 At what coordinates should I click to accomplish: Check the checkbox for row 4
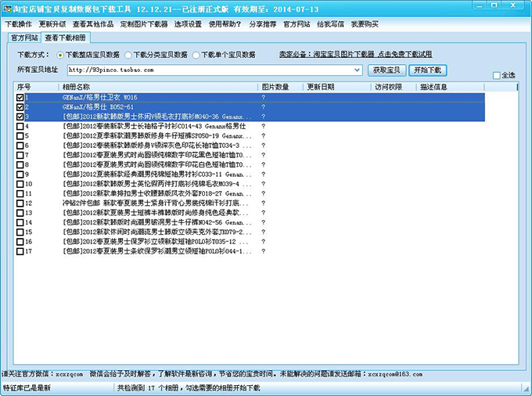click(20, 126)
